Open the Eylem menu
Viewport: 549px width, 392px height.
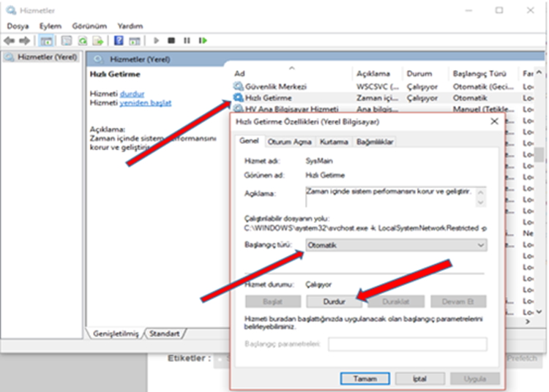[x=50, y=26]
